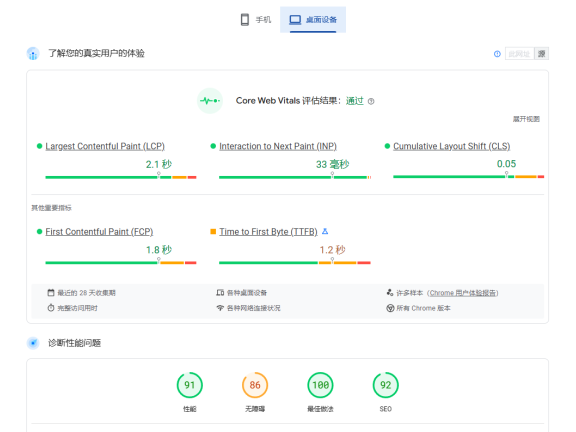The height and width of the screenshot is (432, 576).
Task: Click the info icon beside 此网址 toggle
Action: tap(497, 54)
